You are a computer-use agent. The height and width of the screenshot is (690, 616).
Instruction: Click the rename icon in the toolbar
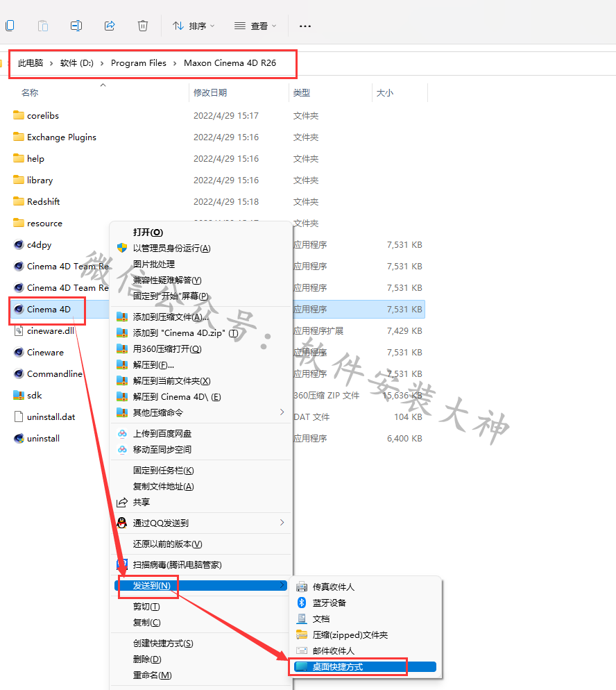76,26
